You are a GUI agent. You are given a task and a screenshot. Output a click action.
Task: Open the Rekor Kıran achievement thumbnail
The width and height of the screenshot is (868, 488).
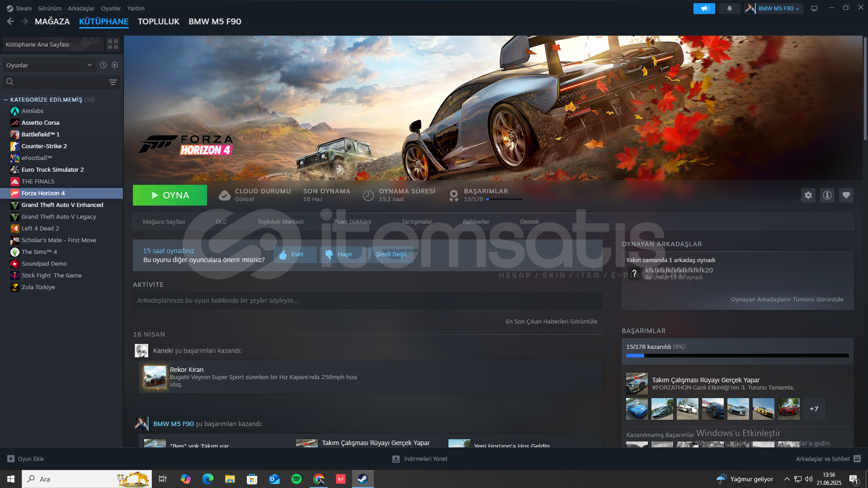point(155,376)
